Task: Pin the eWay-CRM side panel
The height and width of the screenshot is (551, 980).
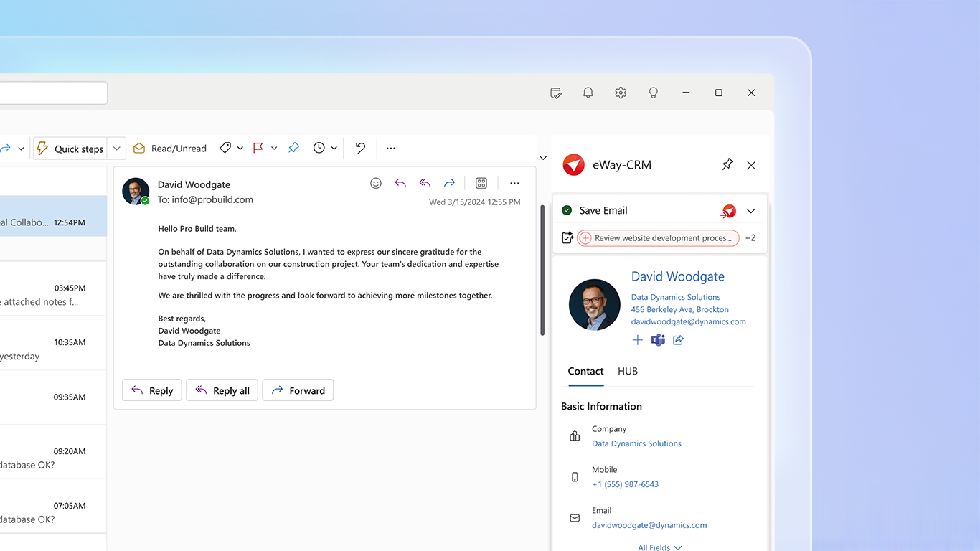Action: [x=727, y=164]
